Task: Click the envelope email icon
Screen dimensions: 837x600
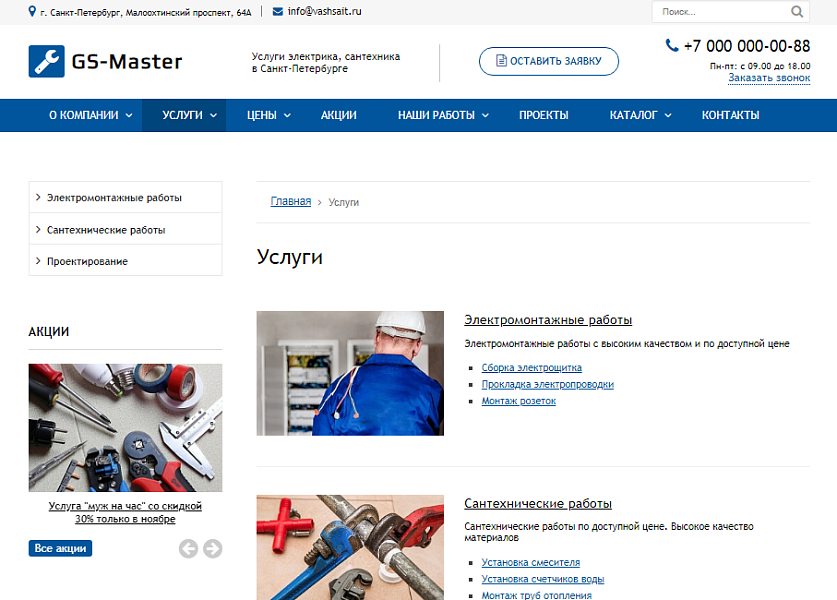Action: click(x=277, y=12)
